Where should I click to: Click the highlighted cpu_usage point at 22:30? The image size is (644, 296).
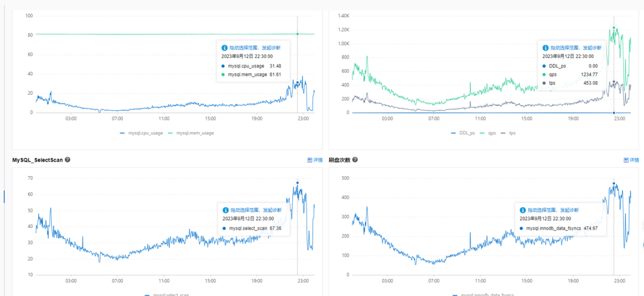298,82
